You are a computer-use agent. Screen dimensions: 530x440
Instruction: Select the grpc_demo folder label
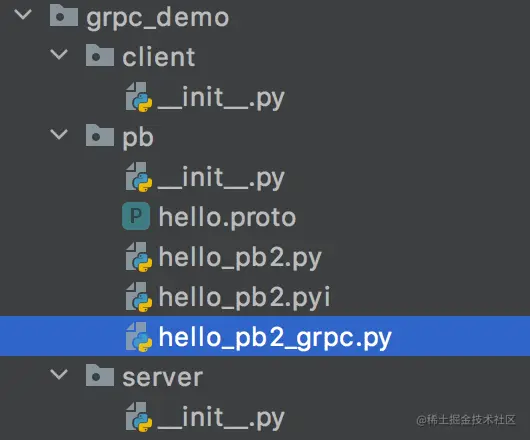point(158,18)
